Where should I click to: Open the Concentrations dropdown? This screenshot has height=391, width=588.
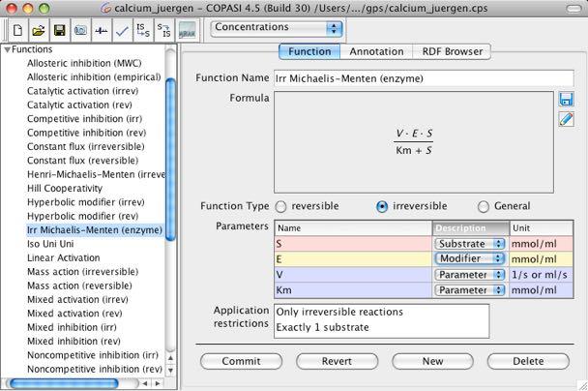[277, 28]
